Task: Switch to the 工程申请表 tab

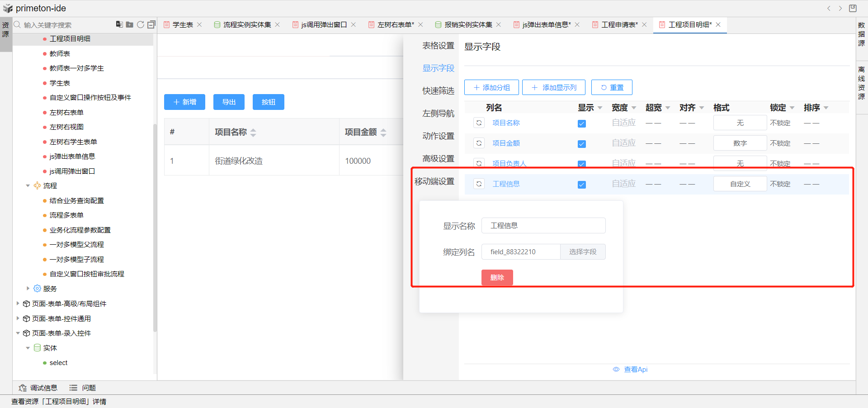Action: tap(619, 25)
